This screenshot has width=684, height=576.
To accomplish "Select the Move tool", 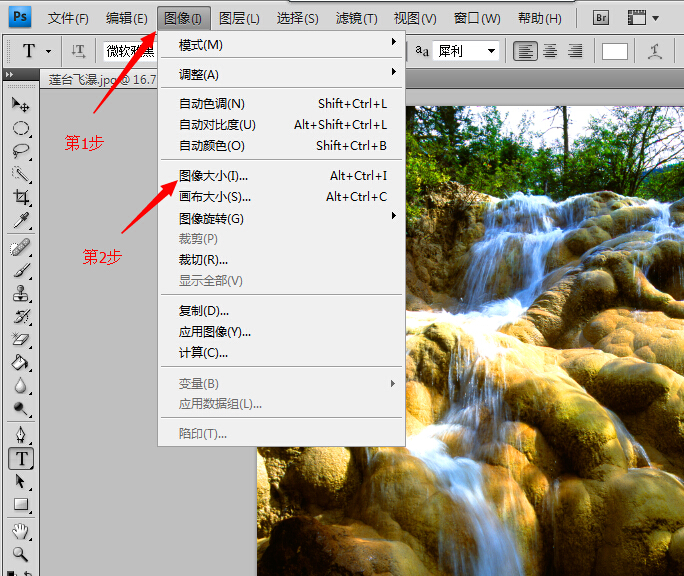I will (20, 104).
